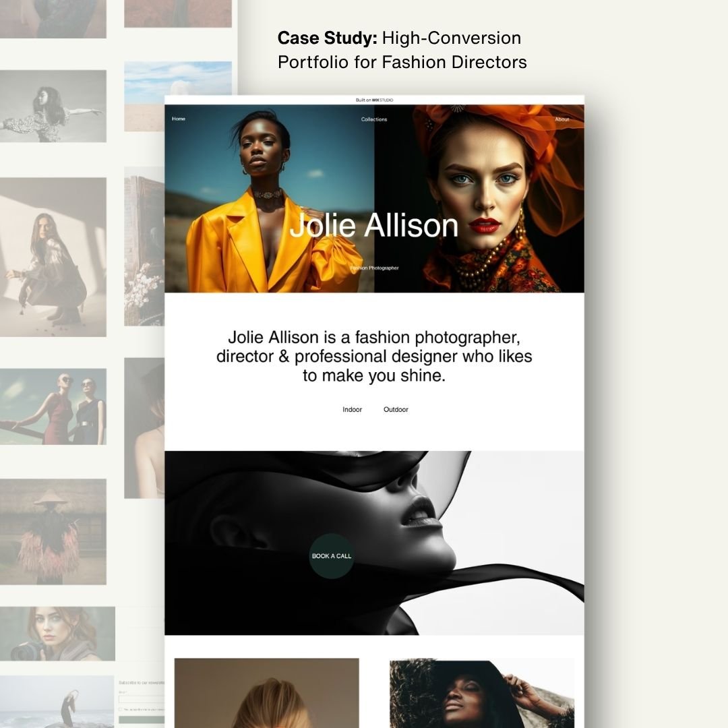Screen dimensions: 728x728
Task: Open the black hat woman portfolio thumbnail
Action: click(481, 693)
